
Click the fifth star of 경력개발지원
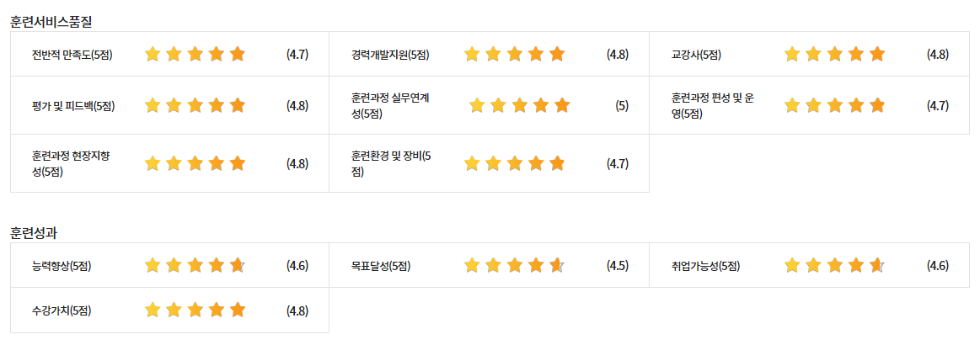(557, 55)
